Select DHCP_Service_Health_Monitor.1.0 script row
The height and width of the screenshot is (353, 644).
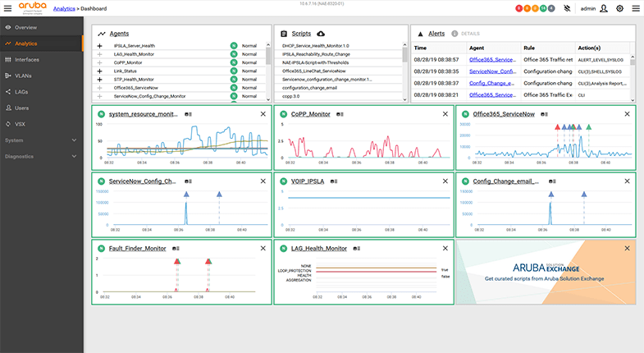(x=339, y=46)
